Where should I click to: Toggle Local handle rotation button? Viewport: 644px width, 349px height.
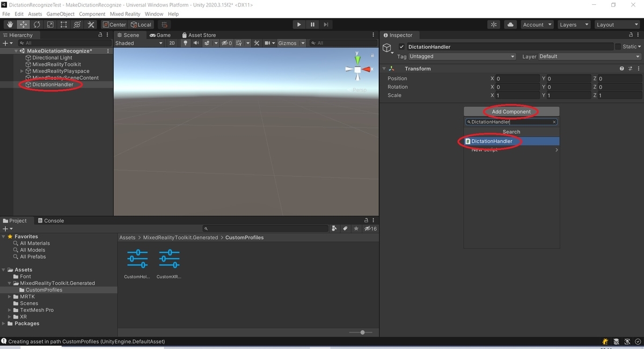point(141,25)
